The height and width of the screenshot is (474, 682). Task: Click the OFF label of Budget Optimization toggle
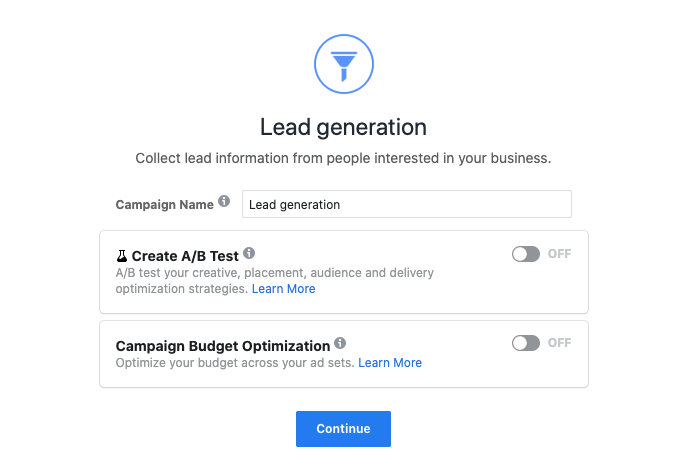point(559,343)
